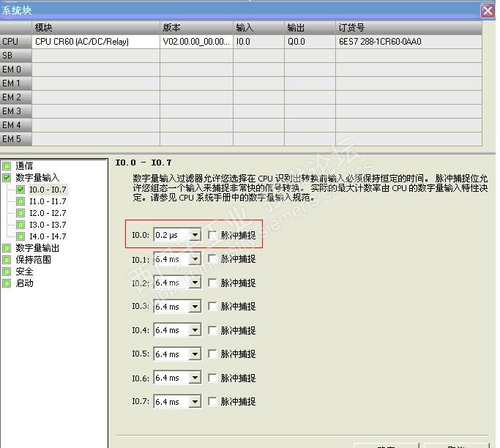Click order number 6ES7 288-1CR60-0AA0
500x448 pixels.
408,42
